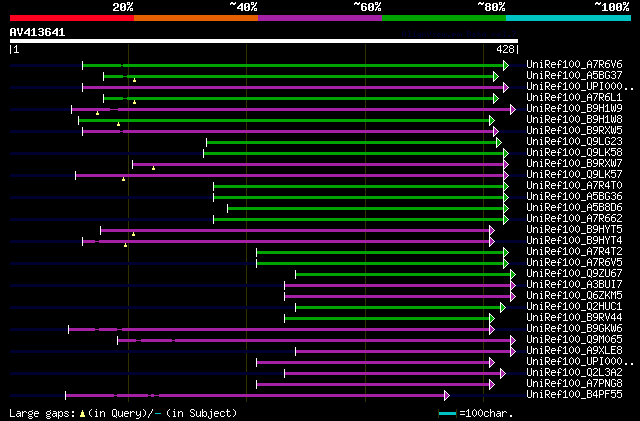Screen dimensions: 640x421
Task: Select the purple alignment bar for UniRef100_A3BUI7
Action: point(398,286)
